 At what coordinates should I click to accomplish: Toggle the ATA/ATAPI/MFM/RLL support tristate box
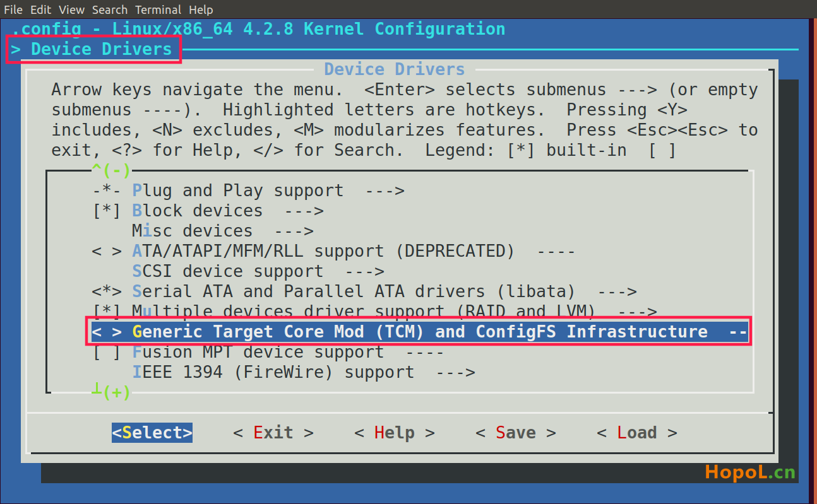pyautogui.click(x=106, y=251)
